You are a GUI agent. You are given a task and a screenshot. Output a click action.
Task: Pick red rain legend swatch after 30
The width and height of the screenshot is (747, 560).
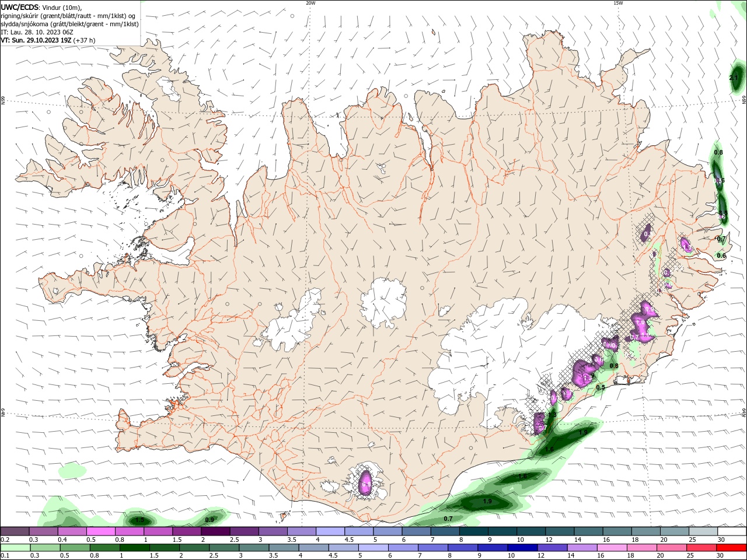coord(732,548)
